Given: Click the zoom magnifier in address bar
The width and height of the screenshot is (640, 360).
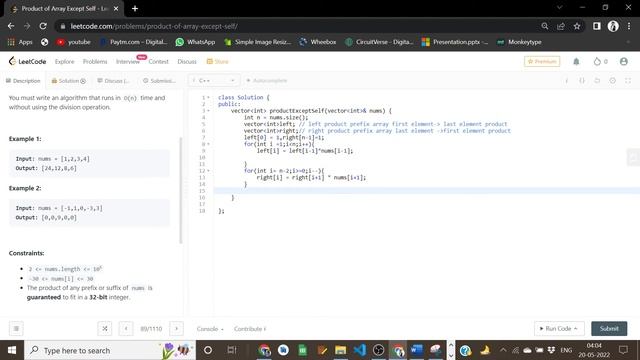Looking at the screenshot, I should pyautogui.click(x=544, y=26).
